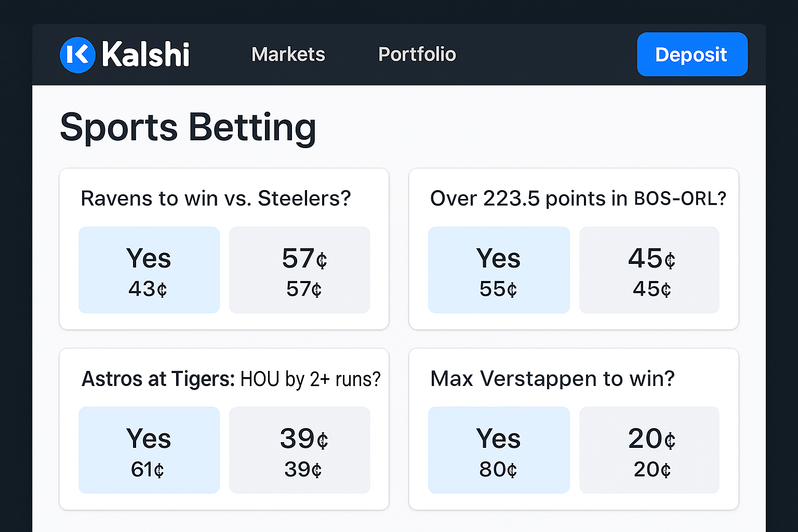This screenshot has width=798, height=532.
Task: Buy No at 39¢ on Astros market
Action: (299, 450)
